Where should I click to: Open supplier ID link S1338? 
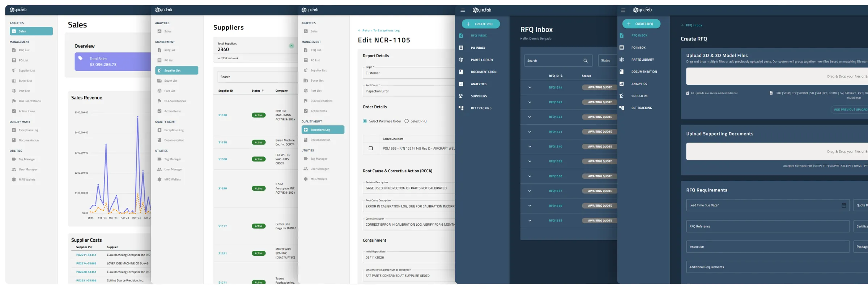222,115
